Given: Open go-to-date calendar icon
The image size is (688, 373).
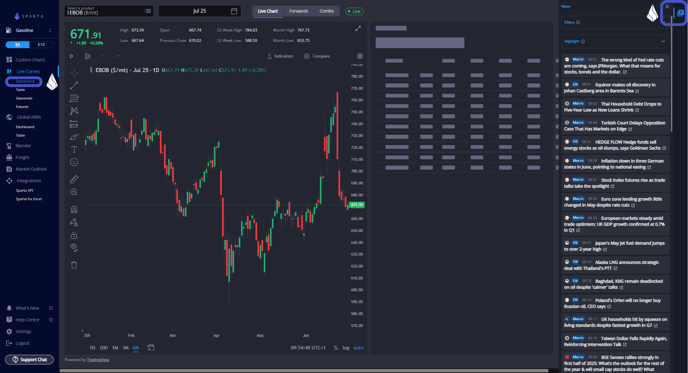Looking at the screenshot, I should click(151, 348).
